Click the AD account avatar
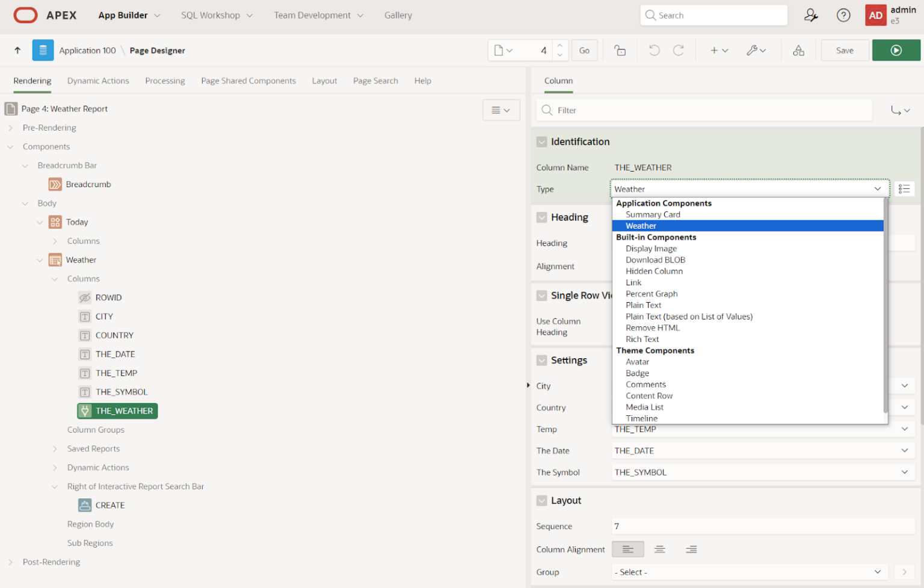 tap(876, 15)
